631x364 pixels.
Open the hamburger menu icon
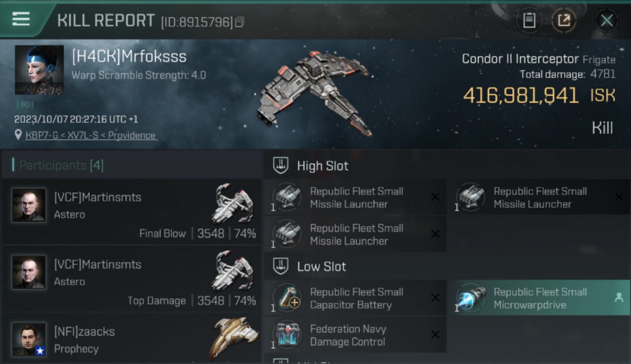pos(21,19)
